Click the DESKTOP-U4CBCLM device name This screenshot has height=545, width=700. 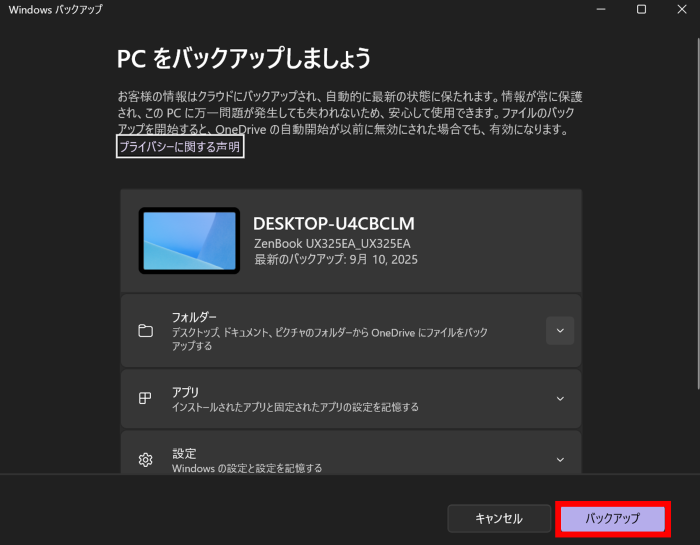coord(333,223)
